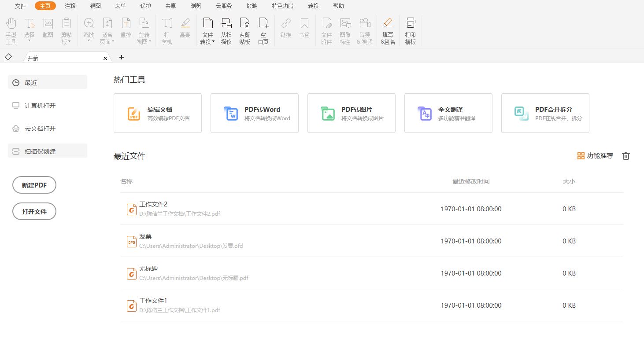The width and height of the screenshot is (644, 342).
Task: Click 从扫描仪 to create from scanner
Action: click(226, 30)
